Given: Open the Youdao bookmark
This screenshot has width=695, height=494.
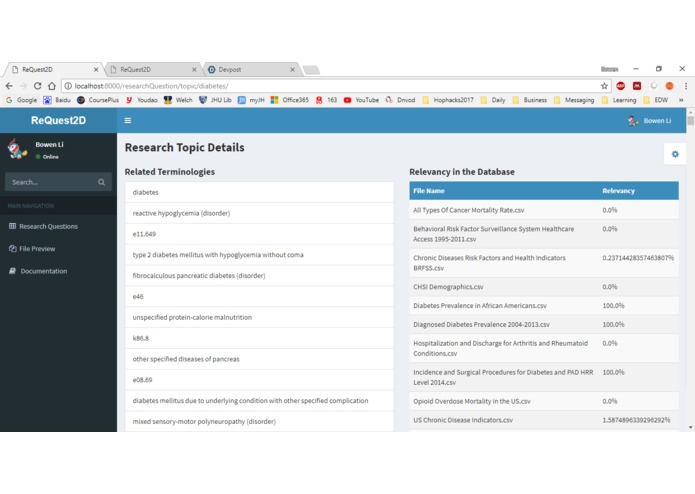Looking at the screenshot, I should (141, 100).
